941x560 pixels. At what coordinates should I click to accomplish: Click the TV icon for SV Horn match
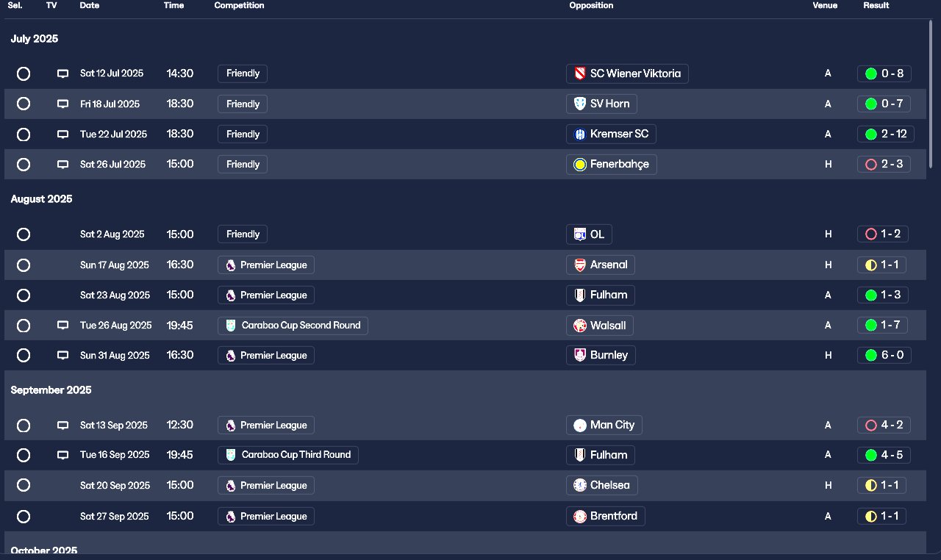pyautogui.click(x=63, y=104)
